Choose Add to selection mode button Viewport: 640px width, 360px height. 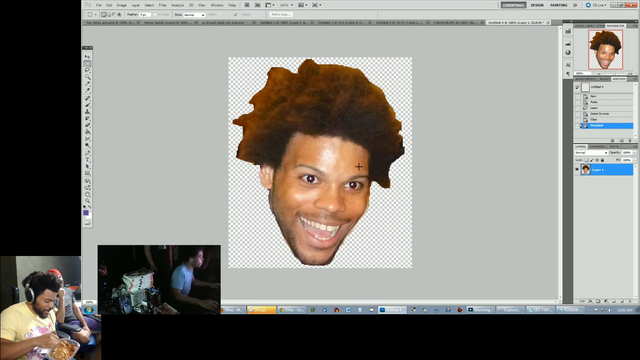pyautogui.click(x=109, y=14)
